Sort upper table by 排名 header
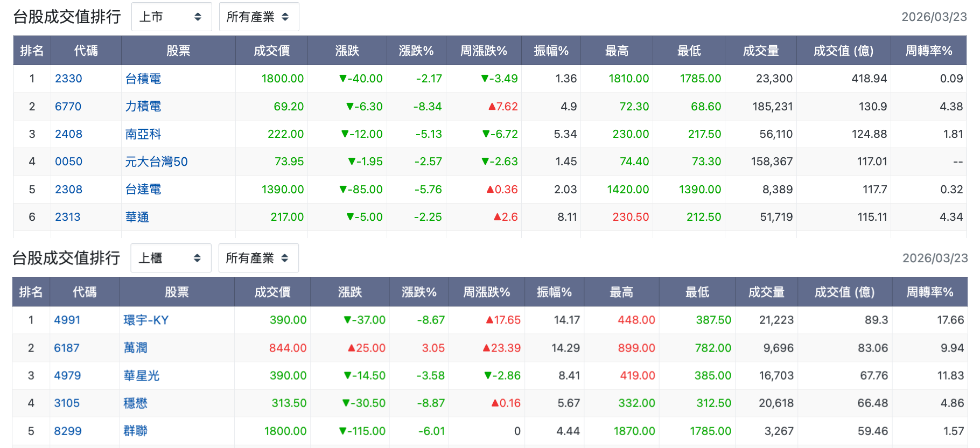 32,51
